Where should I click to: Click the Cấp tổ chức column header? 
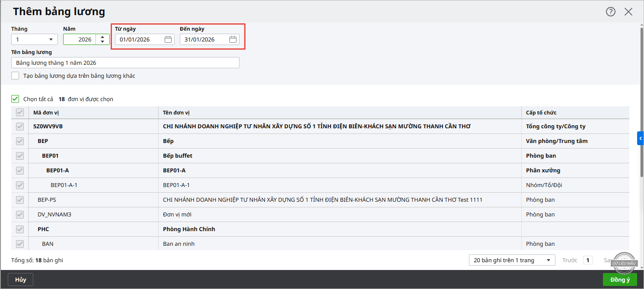[x=541, y=113]
